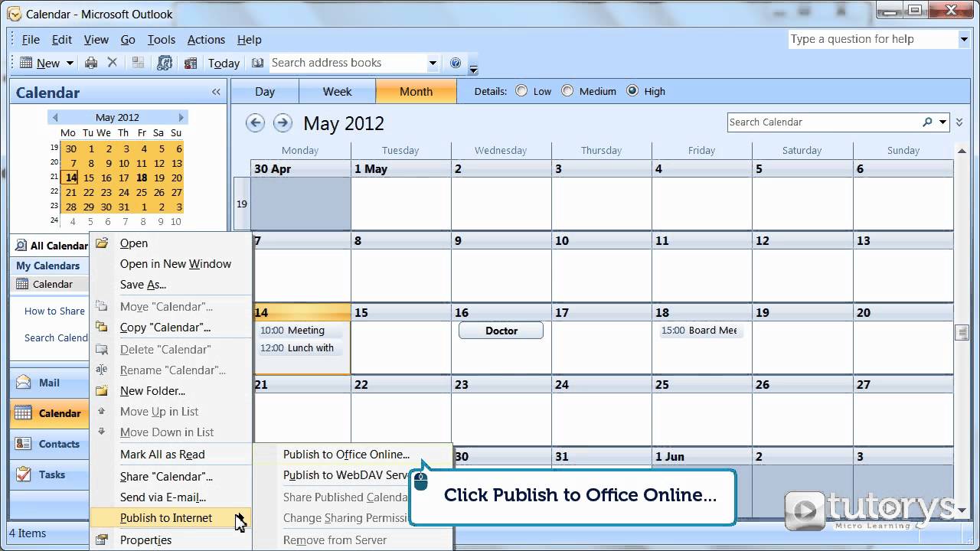Click the Tasks clipboard icon in navigation

24,474
